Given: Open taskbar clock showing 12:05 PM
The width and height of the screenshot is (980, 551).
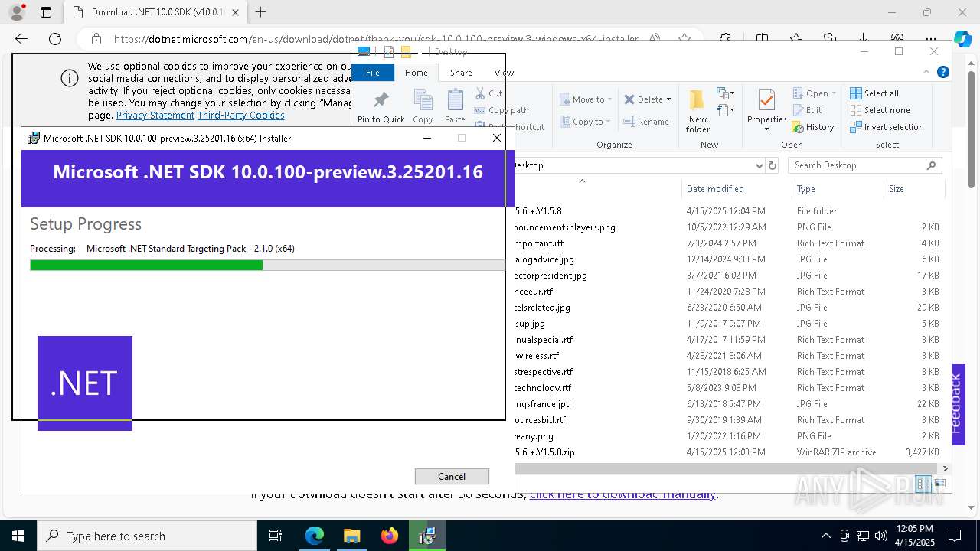Looking at the screenshot, I should [x=915, y=536].
